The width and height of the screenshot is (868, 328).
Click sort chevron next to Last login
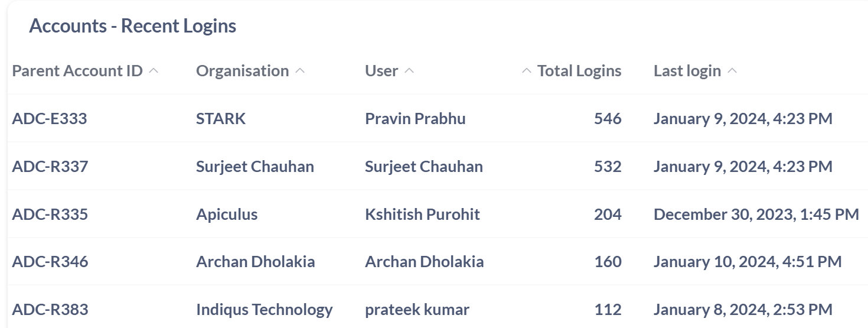tap(732, 71)
